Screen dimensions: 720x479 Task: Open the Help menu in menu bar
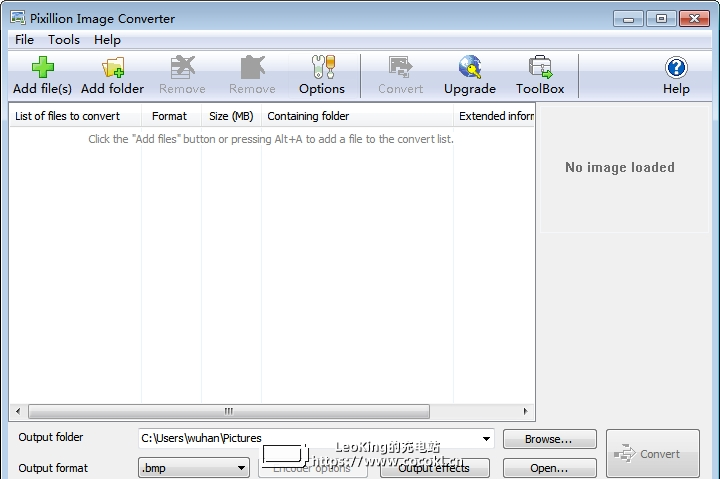(107, 40)
